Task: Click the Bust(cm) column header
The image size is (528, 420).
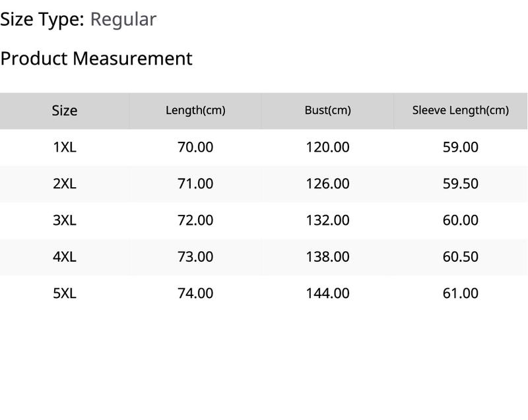Action: (x=328, y=110)
